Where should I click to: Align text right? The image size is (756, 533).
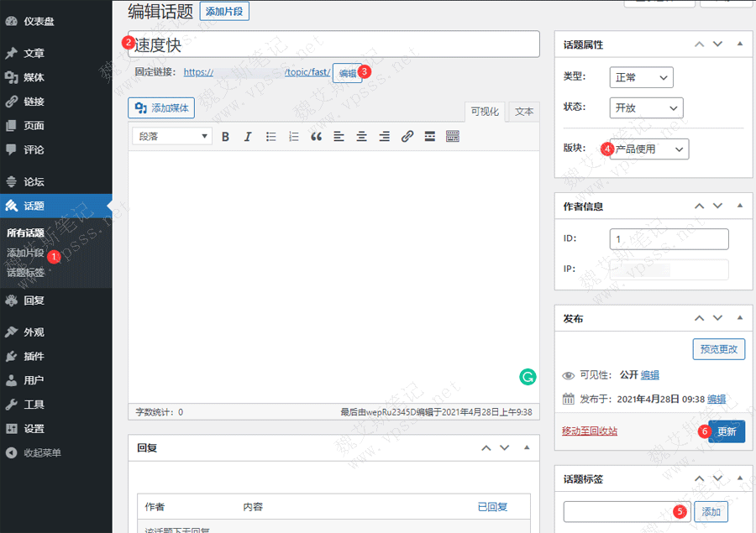click(x=384, y=137)
